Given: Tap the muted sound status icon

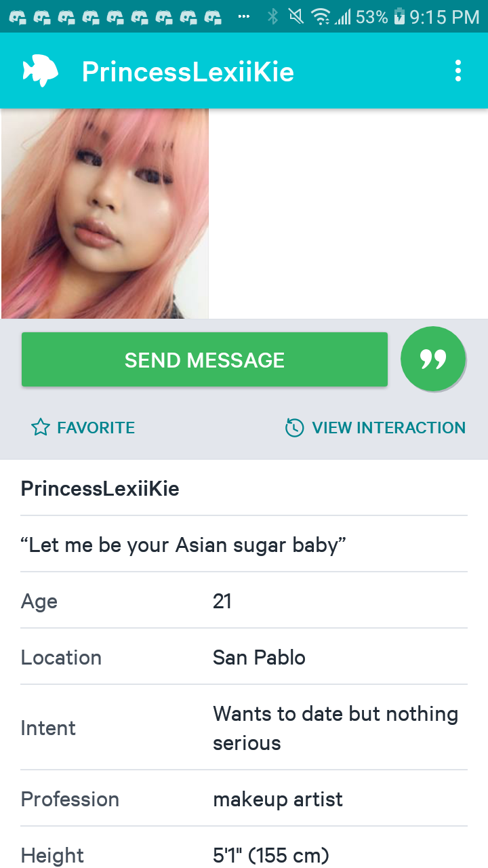Looking at the screenshot, I should point(296,16).
